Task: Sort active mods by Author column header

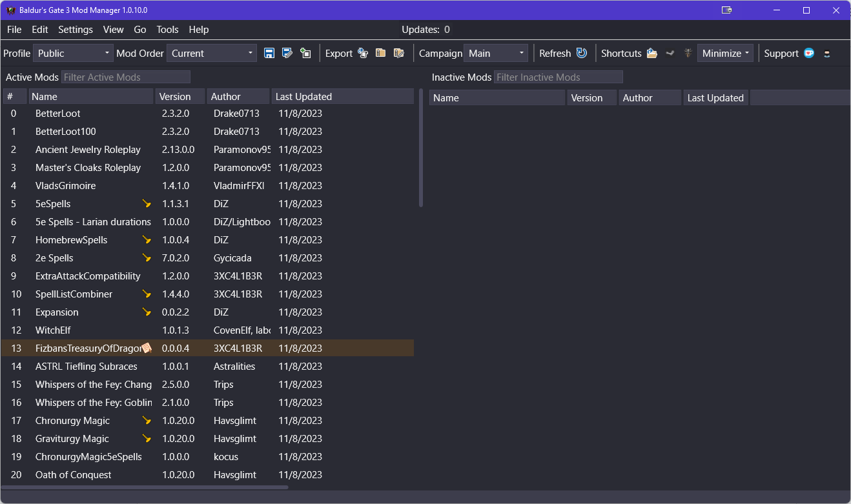Action: 238,96
